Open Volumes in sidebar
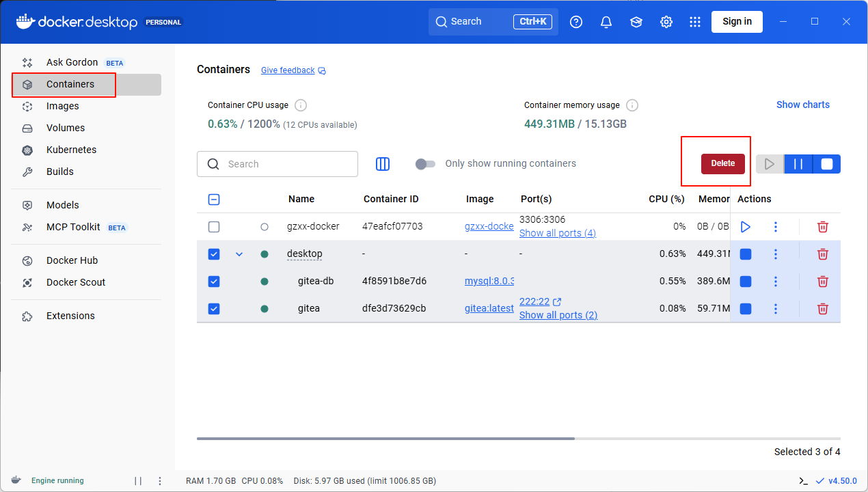The height and width of the screenshot is (492, 868). [x=87, y=128]
